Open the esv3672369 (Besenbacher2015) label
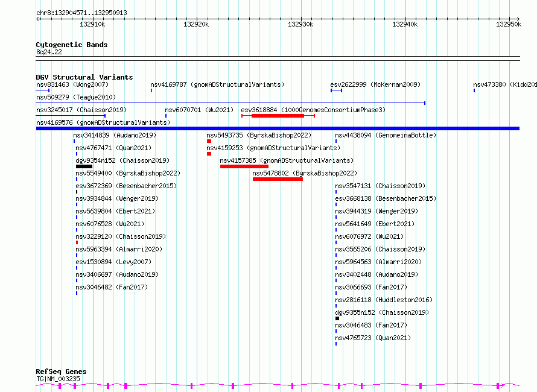Image resolution: width=537 pixels, height=392 pixels. (126, 186)
